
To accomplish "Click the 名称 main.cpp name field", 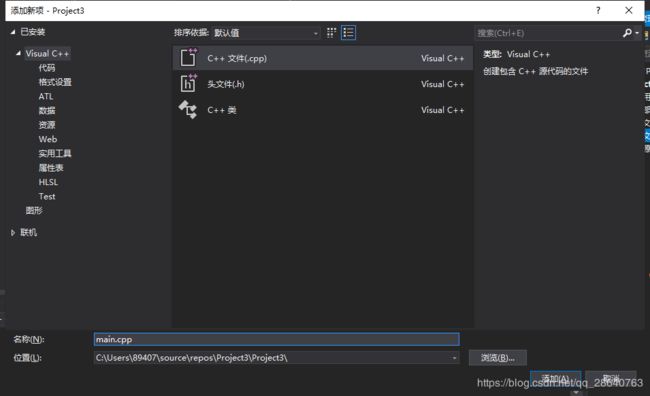I will coord(276,339).
